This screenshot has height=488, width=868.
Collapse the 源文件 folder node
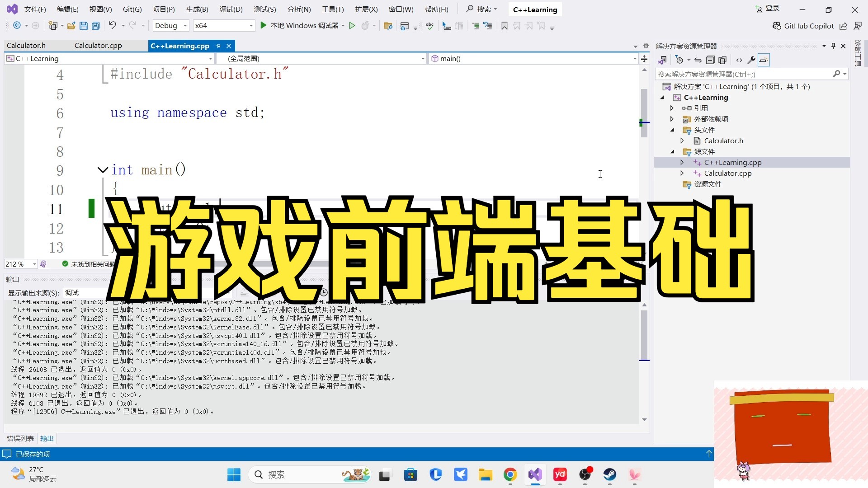[672, 152]
